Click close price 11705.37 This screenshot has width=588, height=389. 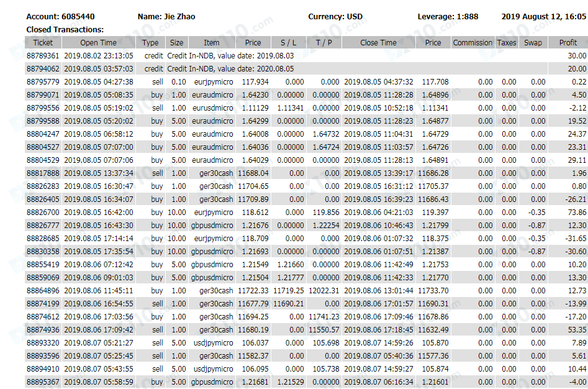[x=433, y=186]
